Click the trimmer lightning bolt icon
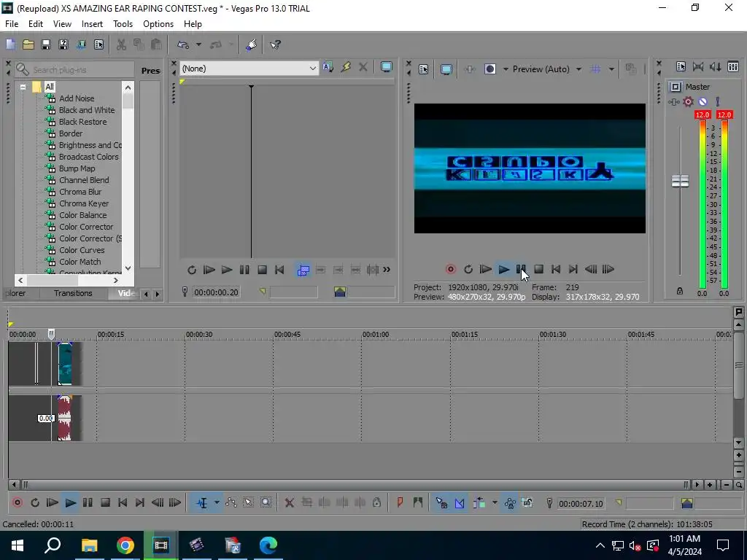Screen dimensions: 747x560 pos(346,68)
